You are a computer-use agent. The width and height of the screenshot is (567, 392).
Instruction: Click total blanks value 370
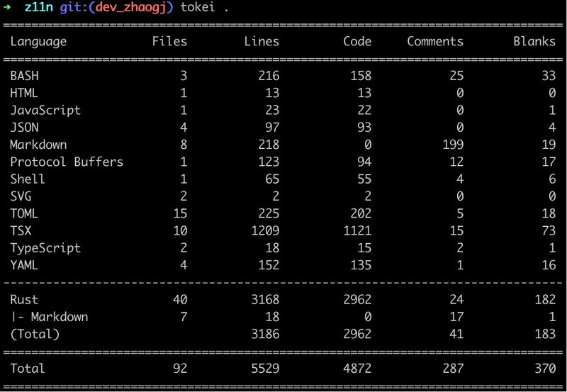(545, 369)
